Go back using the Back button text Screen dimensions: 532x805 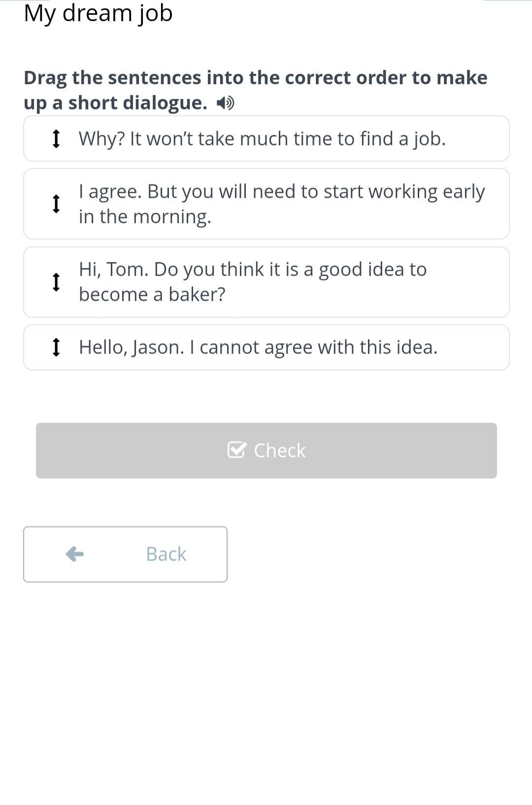[166, 554]
